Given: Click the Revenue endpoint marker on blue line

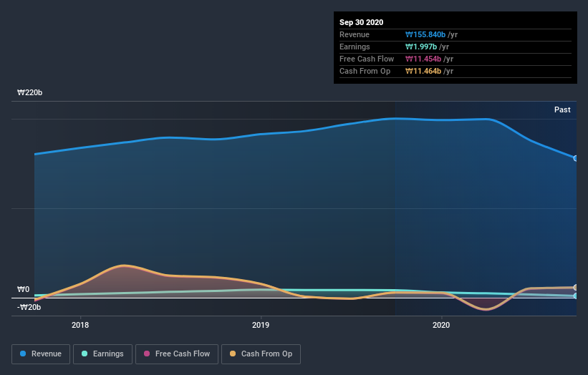Looking at the screenshot, I should coord(575,158).
